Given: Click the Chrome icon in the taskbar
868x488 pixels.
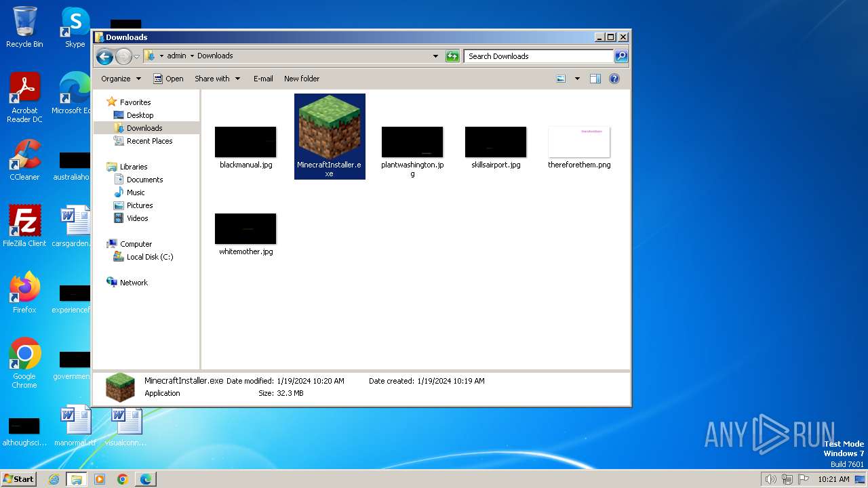Looking at the screenshot, I should (x=122, y=479).
